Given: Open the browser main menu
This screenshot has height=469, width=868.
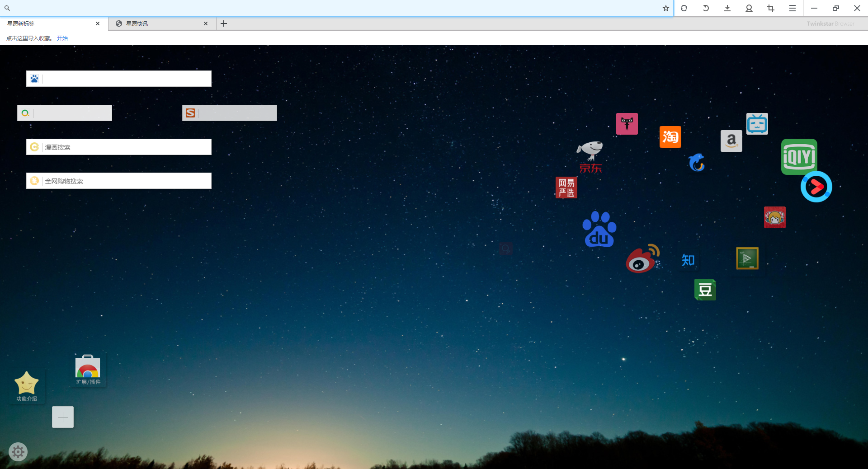Looking at the screenshot, I should pos(793,8).
